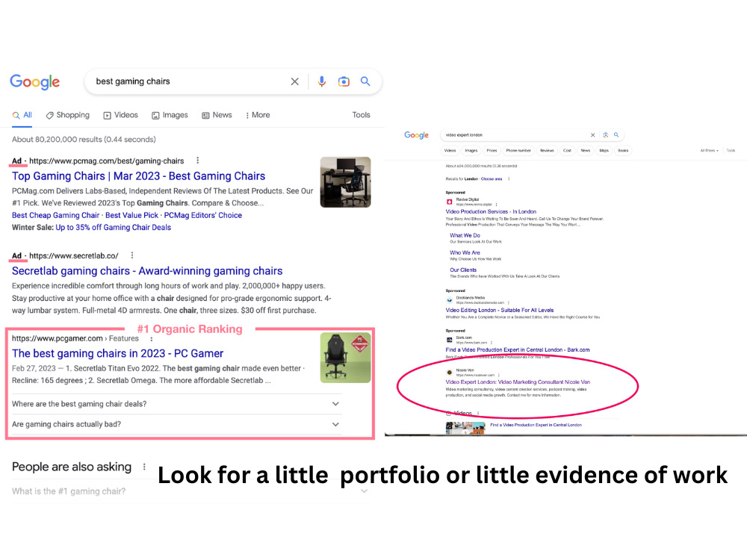Open 'All filters' dropdown in right window
The width and height of the screenshot is (747, 560).
[x=710, y=151]
